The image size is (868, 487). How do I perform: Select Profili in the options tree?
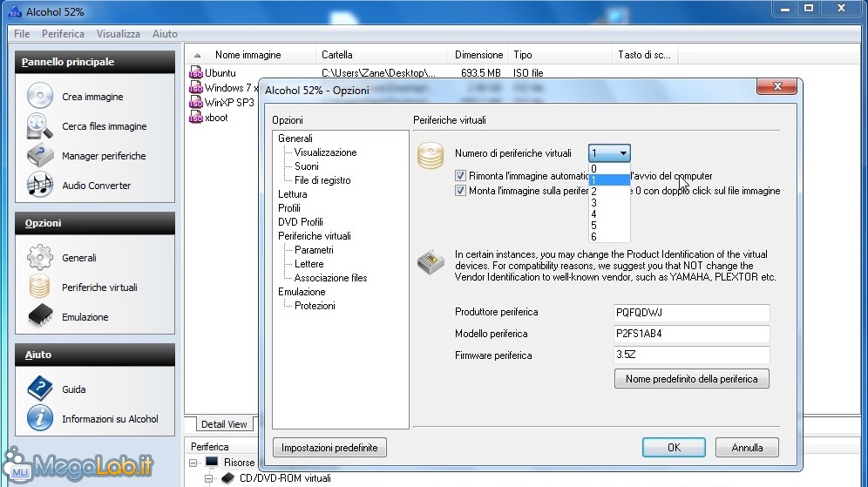pyautogui.click(x=289, y=208)
